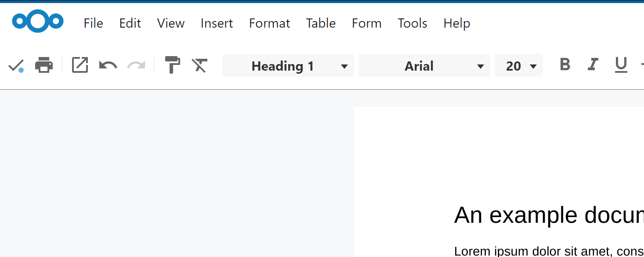Expand the Heading 1 paragraph style dropdown
This screenshot has width=644, height=257.
344,66
